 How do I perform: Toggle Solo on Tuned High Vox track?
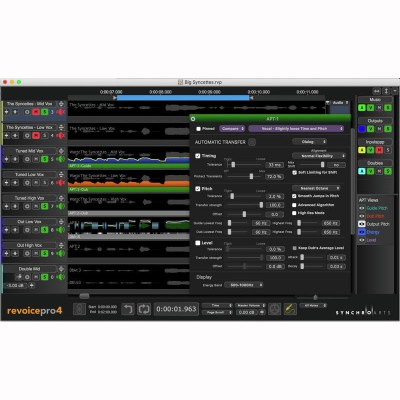(x=44, y=206)
